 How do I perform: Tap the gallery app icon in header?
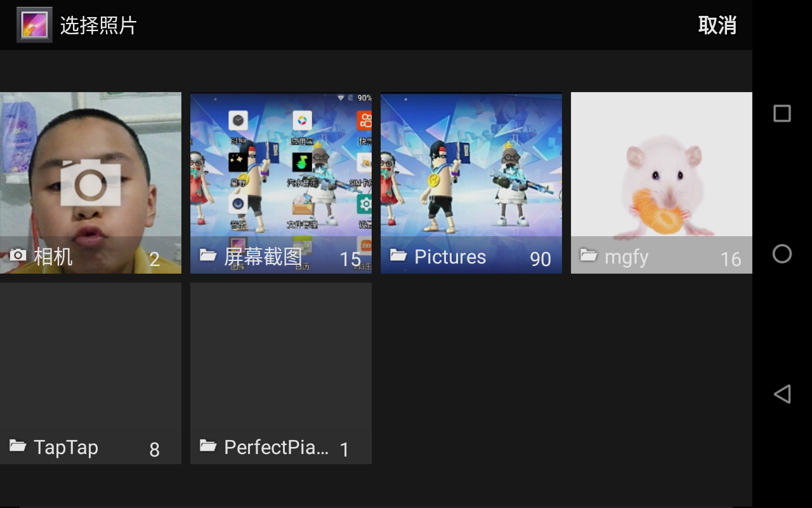point(34,25)
